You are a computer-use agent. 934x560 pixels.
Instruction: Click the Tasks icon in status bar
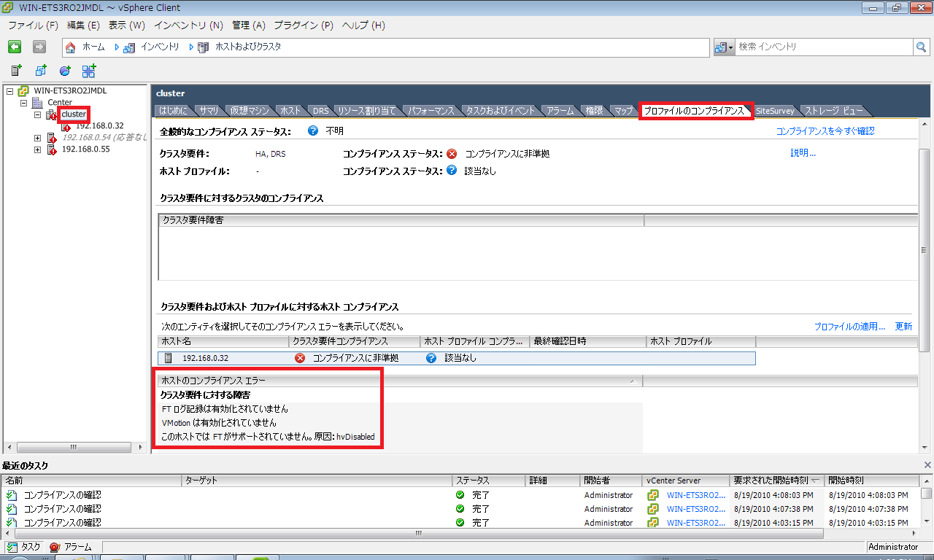coord(12,547)
